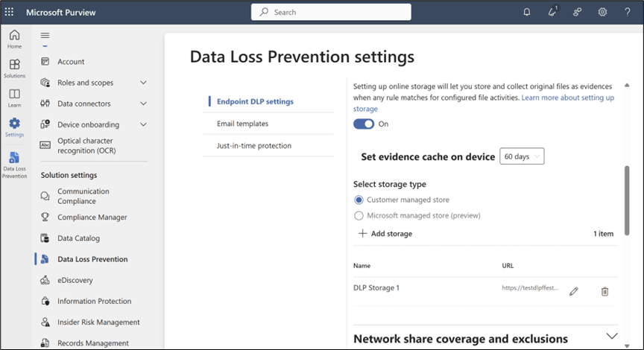Open Data Loss Prevention rail shortcut
The height and width of the screenshot is (350, 644).
tap(14, 165)
